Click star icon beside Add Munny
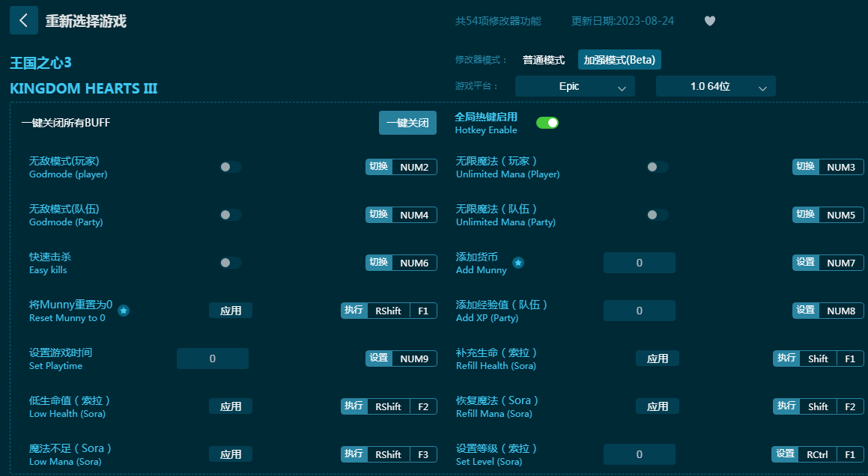 (x=518, y=263)
